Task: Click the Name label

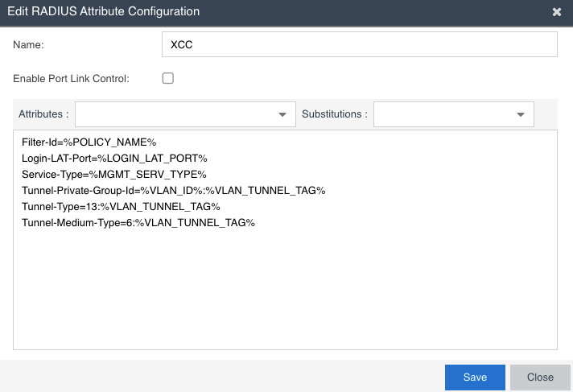Action: (28, 45)
